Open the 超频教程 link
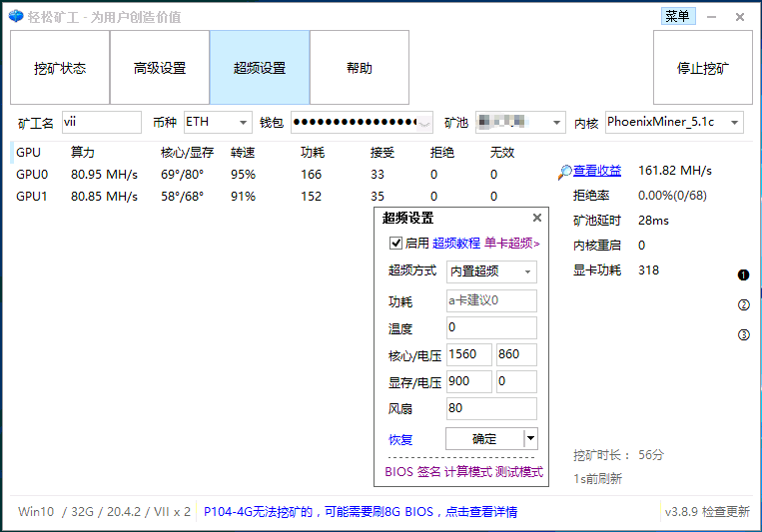Screen dimensions: 762x532 click(456, 243)
